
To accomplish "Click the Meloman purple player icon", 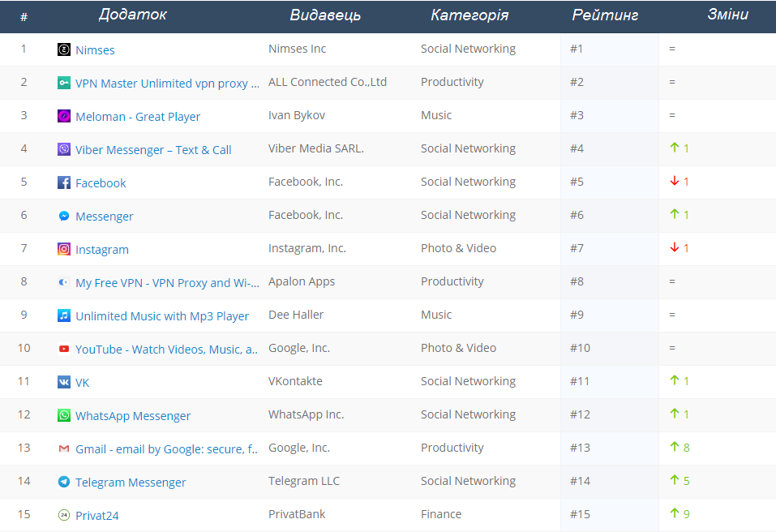I will tap(64, 116).
